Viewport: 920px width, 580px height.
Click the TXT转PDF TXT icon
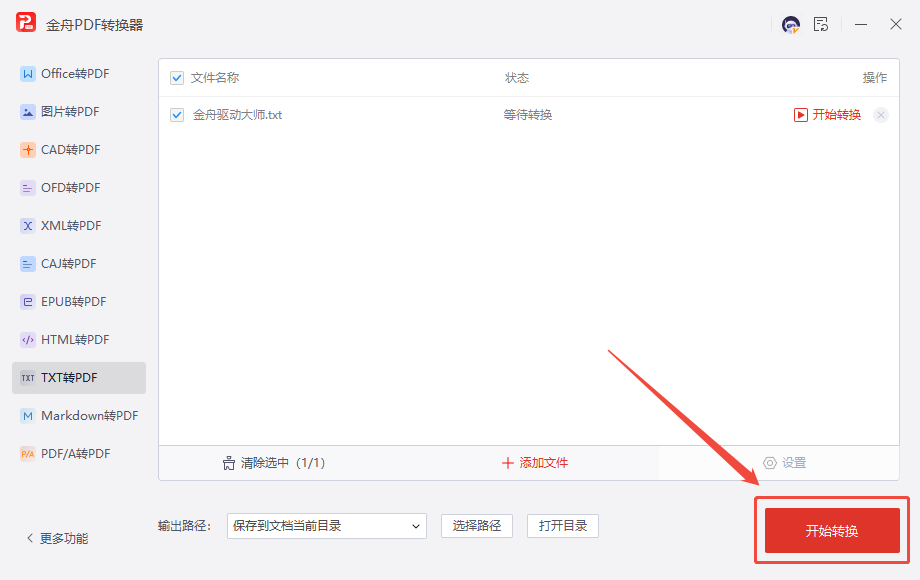(28, 378)
